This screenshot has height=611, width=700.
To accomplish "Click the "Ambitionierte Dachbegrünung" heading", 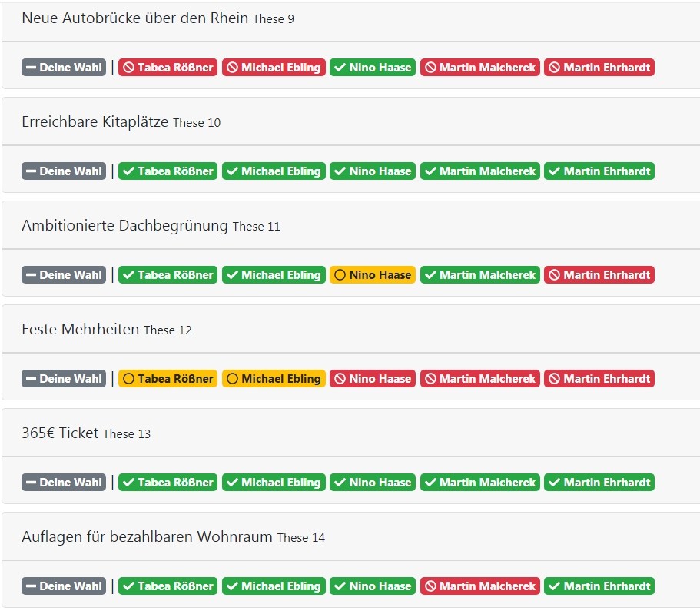I will click(x=125, y=225).
